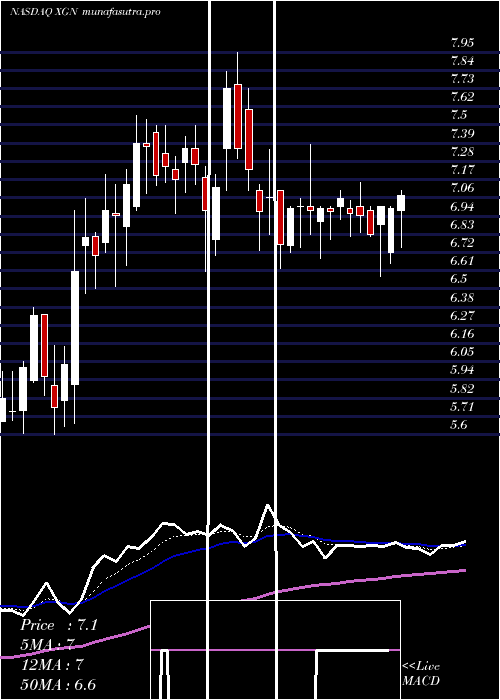Screen dimensions: 500x700
Task: Click the last white candlestick on the right
Action: (401, 203)
